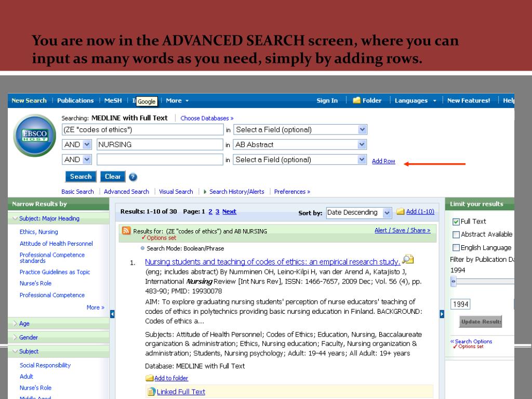
Task: Open the search help question-mark icon
Action: point(133,177)
